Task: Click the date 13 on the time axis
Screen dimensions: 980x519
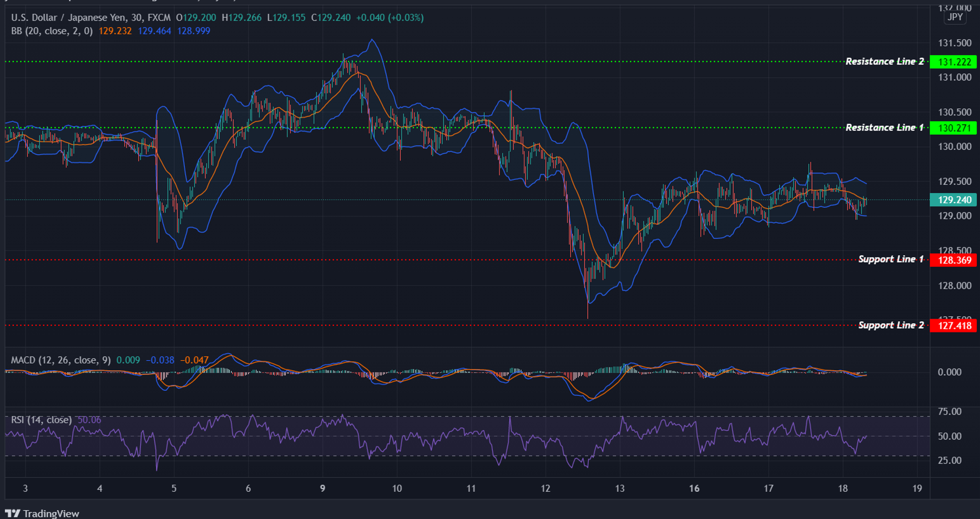Action: coord(619,489)
